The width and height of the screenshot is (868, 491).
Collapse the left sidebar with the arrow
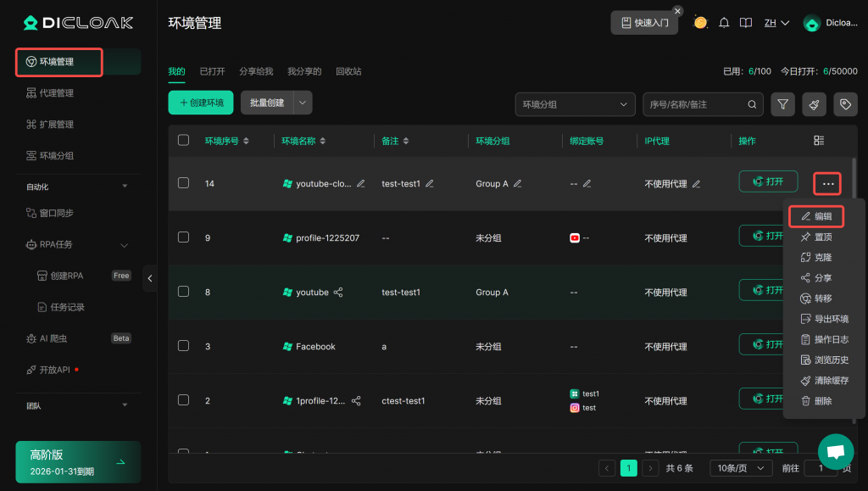150,277
